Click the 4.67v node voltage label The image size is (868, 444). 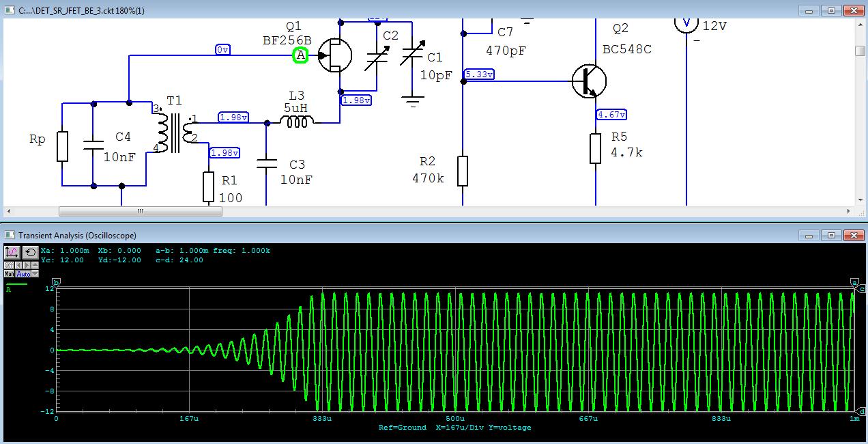(x=612, y=115)
